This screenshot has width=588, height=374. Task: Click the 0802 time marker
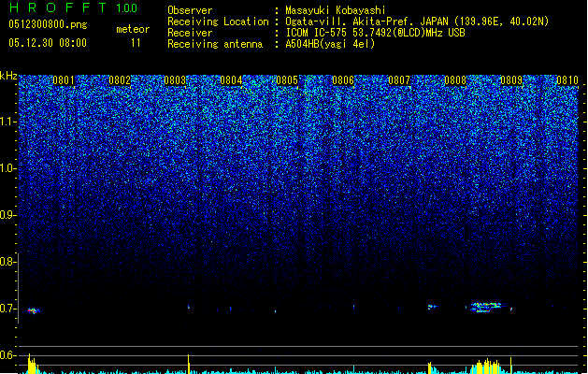pos(120,80)
